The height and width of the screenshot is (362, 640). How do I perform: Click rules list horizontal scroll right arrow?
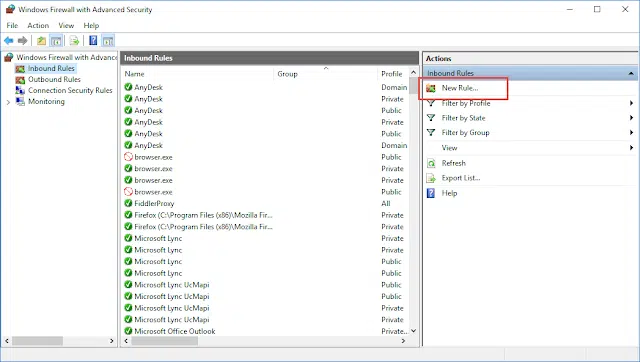(403, 341)
